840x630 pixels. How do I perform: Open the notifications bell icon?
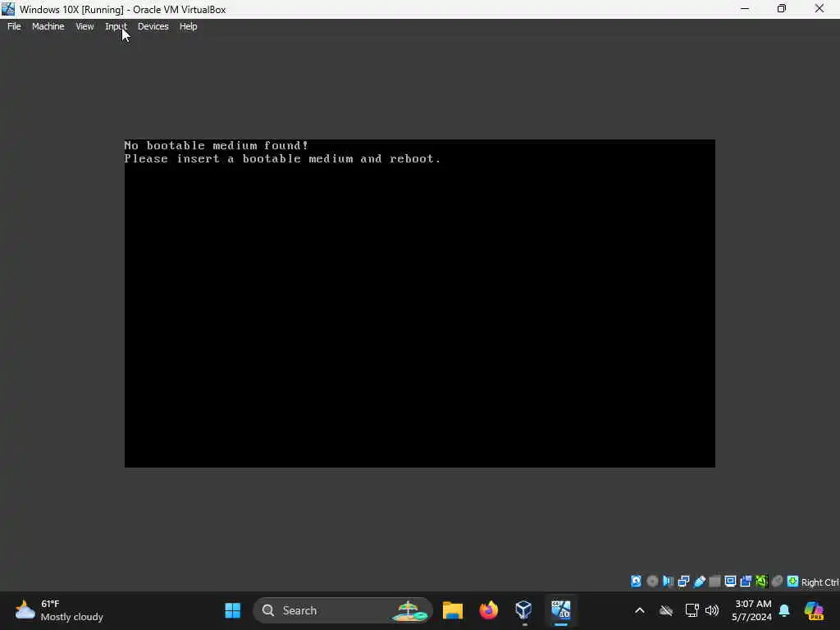(784, 610)
